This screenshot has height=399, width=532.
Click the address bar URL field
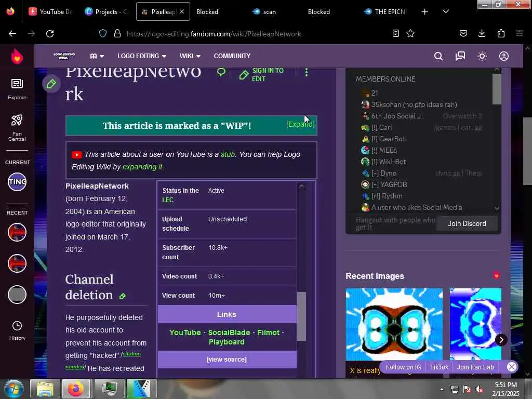coord(214,34)
